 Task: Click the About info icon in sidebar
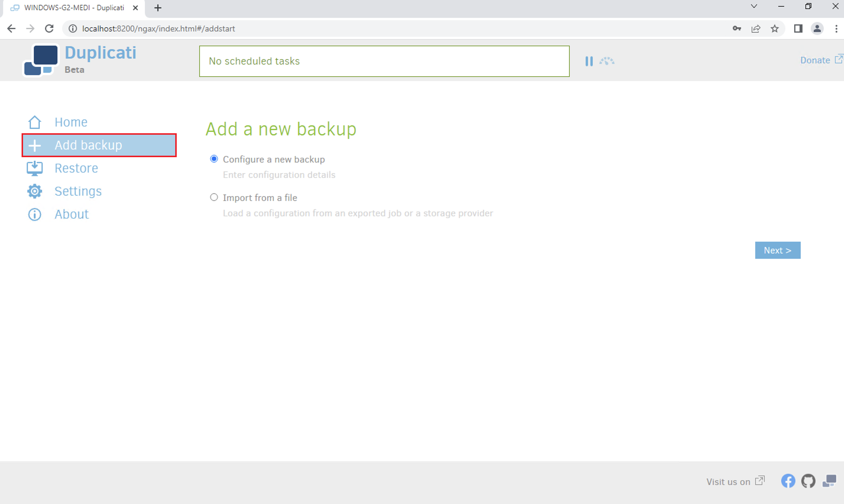tap(35, 214)
